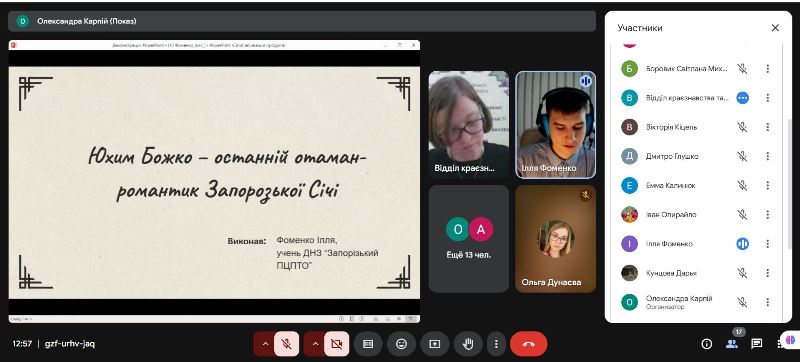Viewport: 800px width, 362px height.
Task: Click speaking indicator icon for Ілля Фоменко in list
Action: (742, 244)
